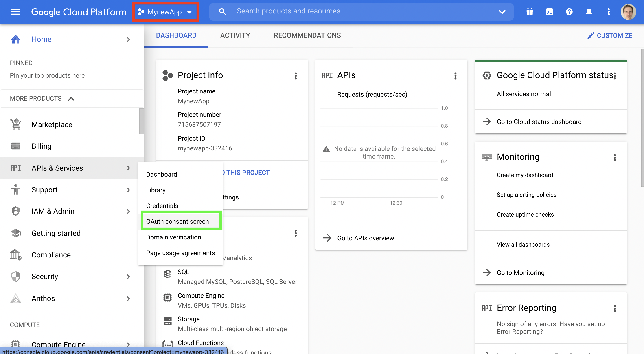The image size is (644, 354).
Task: Click Create uptime checks link
Action: click(x=525, y=215)
